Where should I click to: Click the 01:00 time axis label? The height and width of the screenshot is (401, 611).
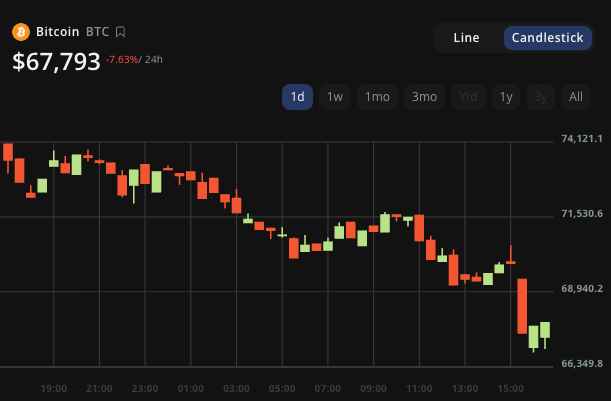point(190,388)
